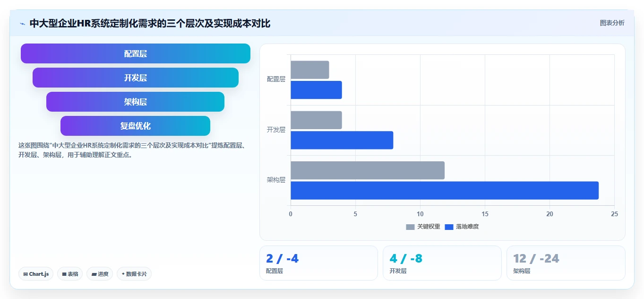Click the 数据卡片 tag chip
This screenshot has width=644, height=299.
click(134, 274)
